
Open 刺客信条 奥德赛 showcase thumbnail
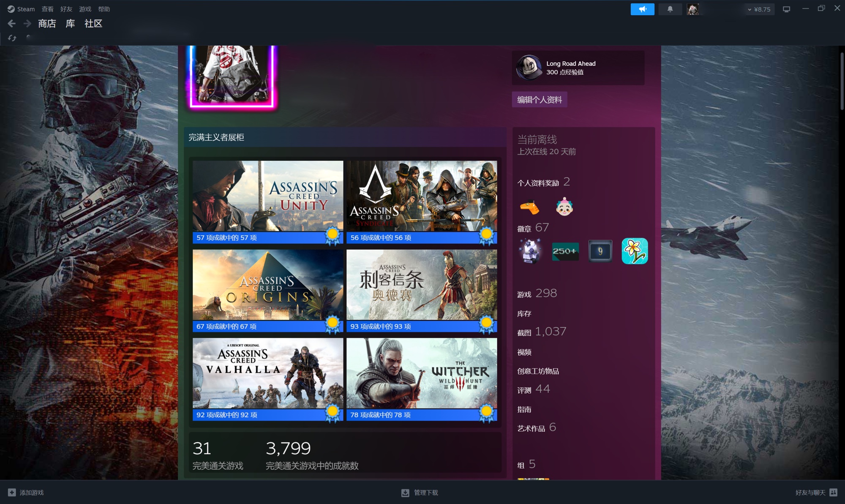pos(422,285)
